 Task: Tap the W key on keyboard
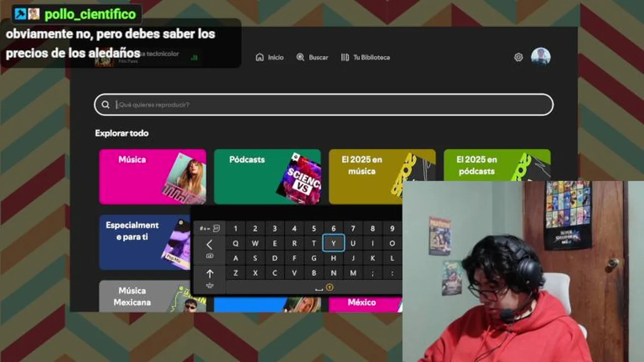pyautogui.click(x=255, y=243)
